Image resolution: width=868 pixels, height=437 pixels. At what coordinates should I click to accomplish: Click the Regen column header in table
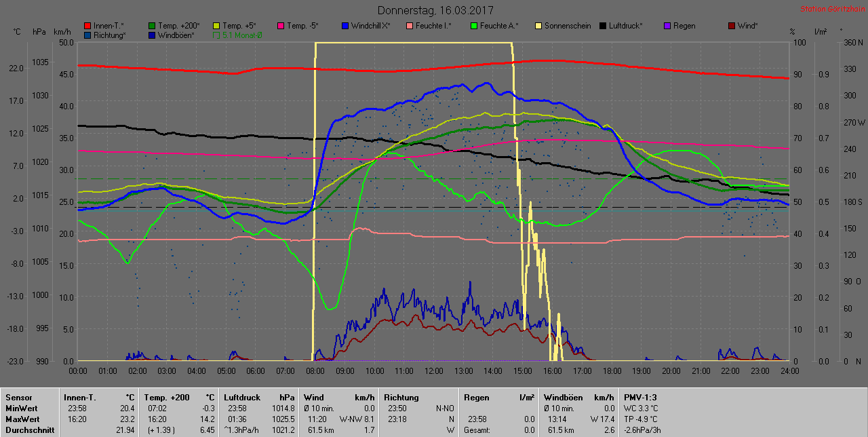coord(476,398)
